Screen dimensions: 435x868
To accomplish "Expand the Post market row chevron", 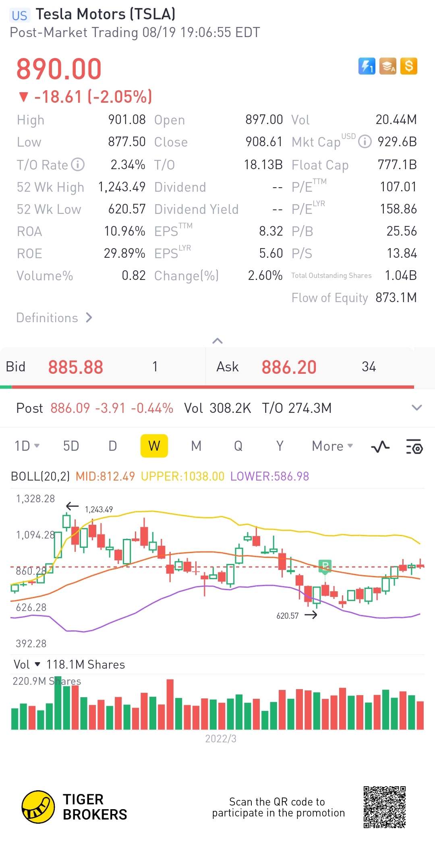I will [x=417, y=408].
